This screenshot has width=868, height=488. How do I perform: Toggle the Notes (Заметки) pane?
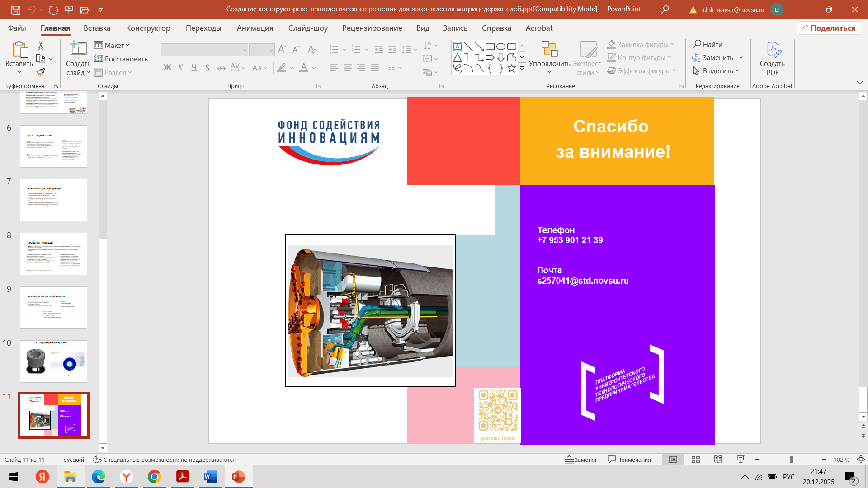click(581, 460)
